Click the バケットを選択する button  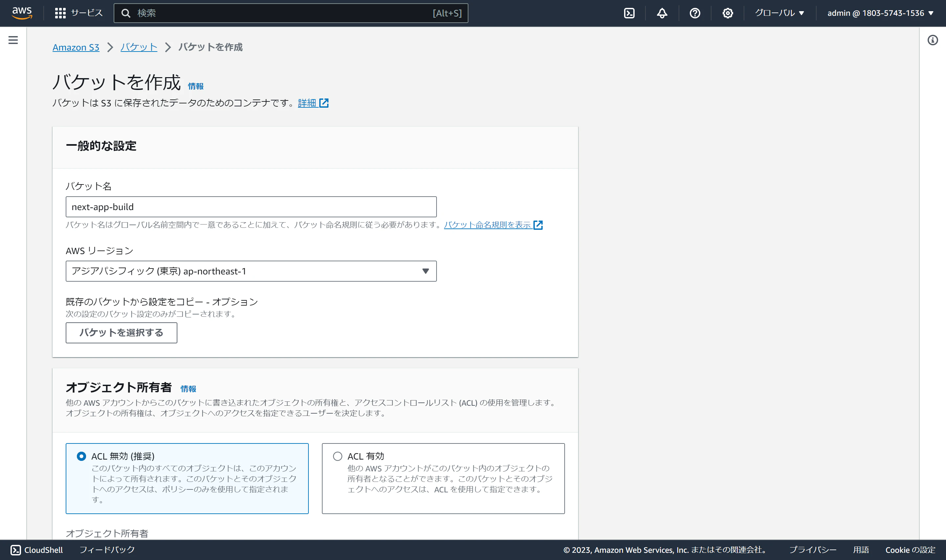click(x=121, y=333)
